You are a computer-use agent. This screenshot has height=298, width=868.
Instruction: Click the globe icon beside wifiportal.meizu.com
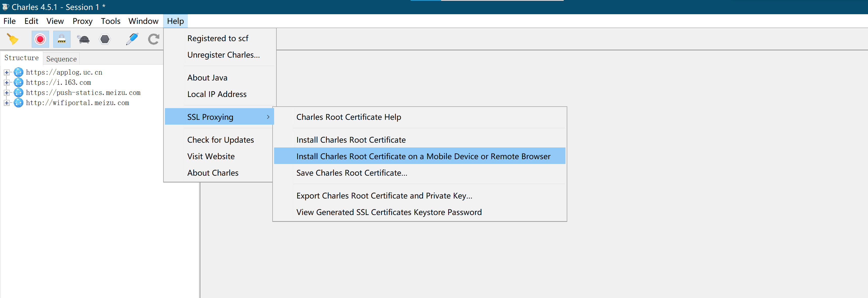coord(19,103)
